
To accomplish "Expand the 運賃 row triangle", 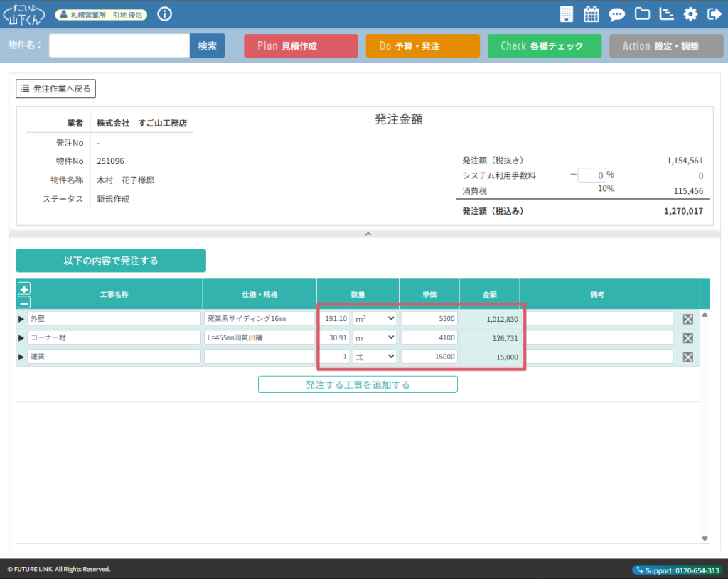I will tap(21, 357).
